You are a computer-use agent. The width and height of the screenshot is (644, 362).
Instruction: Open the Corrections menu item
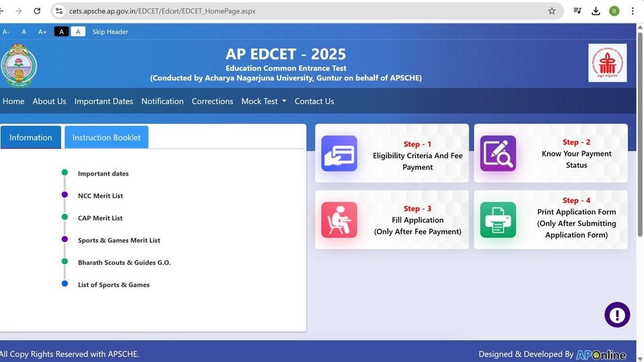(213, 101)
